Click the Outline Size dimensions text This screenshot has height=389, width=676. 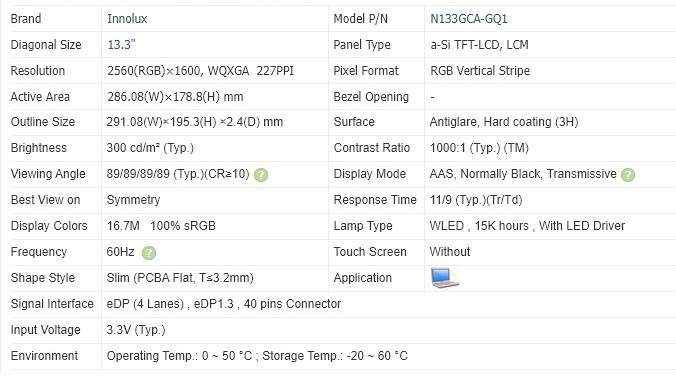pyautogui.click(x=194, y=122)
